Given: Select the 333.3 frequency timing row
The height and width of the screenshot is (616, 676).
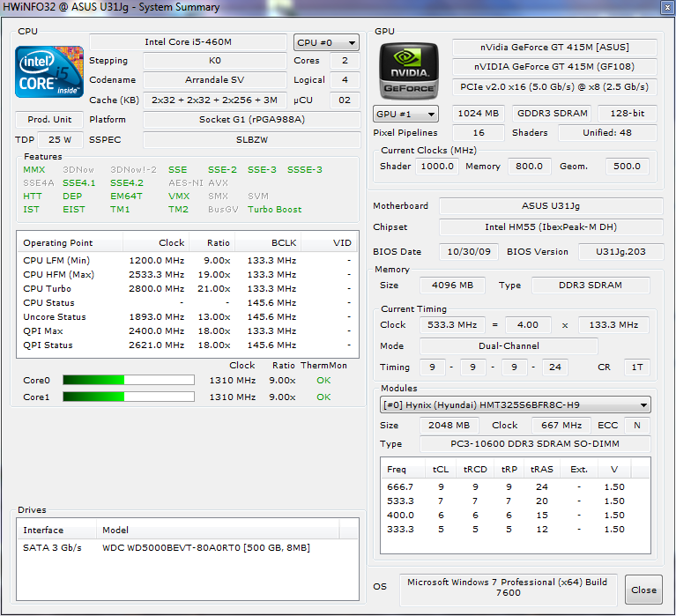Looking at the screenshot, I should [516, 530].
